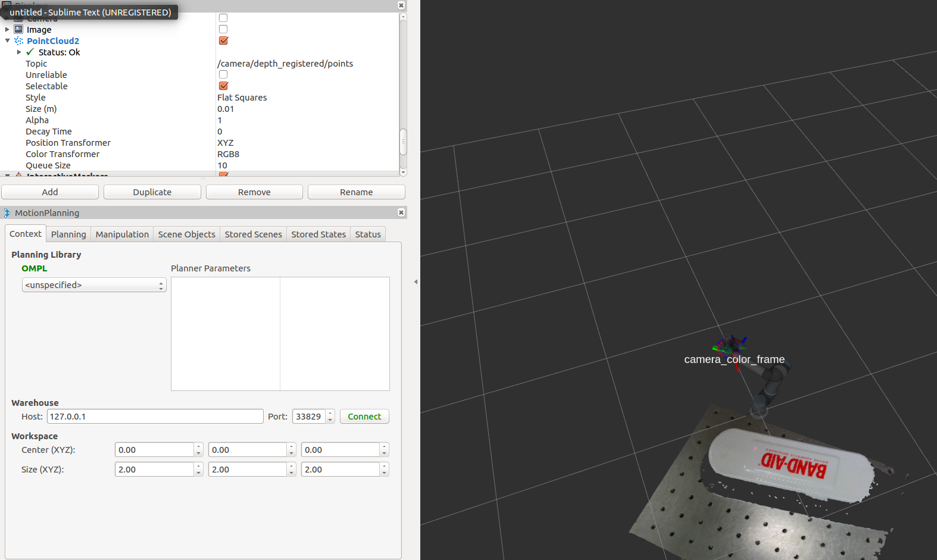
Task: Disable the PointCloud2 display checkbox
Action: (223, 40)
